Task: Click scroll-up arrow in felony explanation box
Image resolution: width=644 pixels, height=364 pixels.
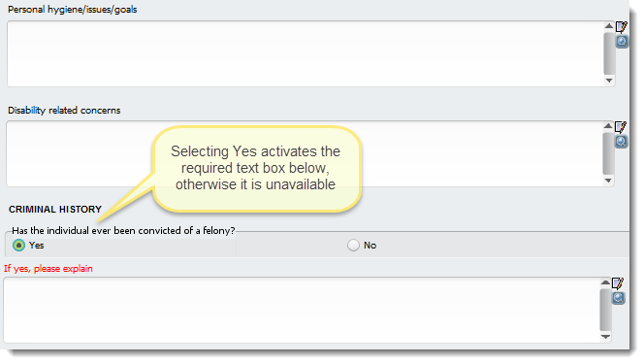Action: click(605, 282)
